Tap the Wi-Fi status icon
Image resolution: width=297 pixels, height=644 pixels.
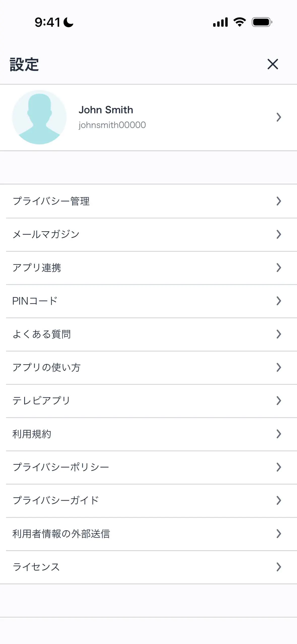tap(240, 22)
